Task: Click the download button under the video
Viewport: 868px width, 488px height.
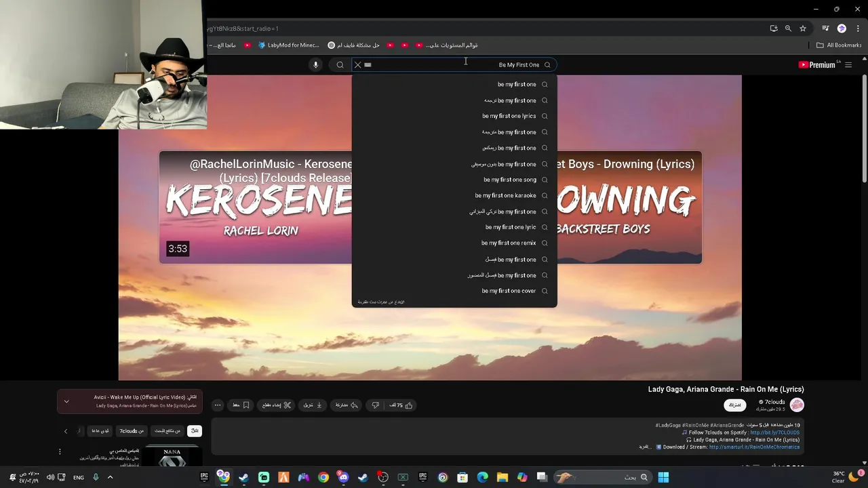Action: point(313,405)
